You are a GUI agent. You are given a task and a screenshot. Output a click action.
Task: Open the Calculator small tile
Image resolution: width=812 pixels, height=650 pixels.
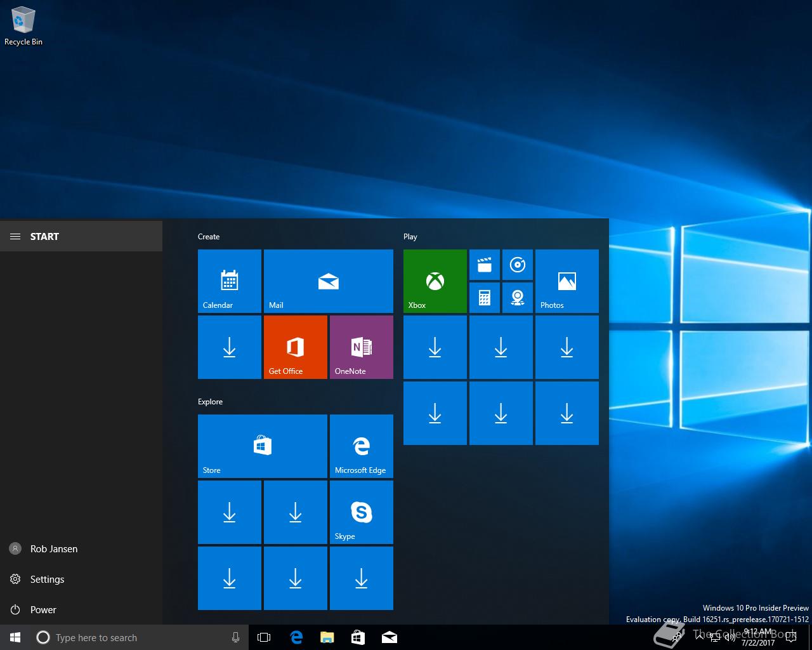pos(485,298)
